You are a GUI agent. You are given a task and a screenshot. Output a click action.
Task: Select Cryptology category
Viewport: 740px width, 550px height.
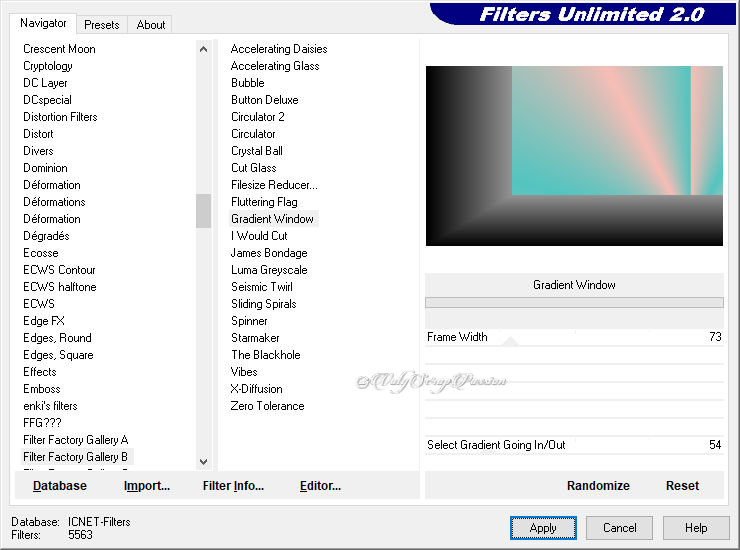pyautogui.click(x=48, y=66)
